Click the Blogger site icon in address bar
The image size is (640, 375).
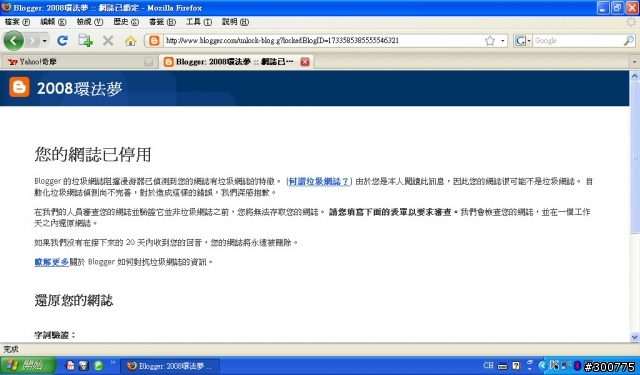coord(154,40)
